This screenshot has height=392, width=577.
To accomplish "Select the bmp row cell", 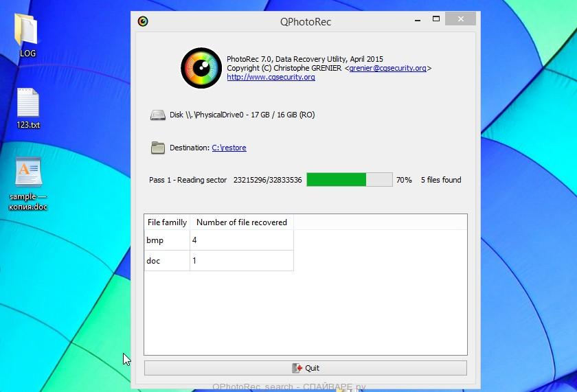I will (167, 240).
